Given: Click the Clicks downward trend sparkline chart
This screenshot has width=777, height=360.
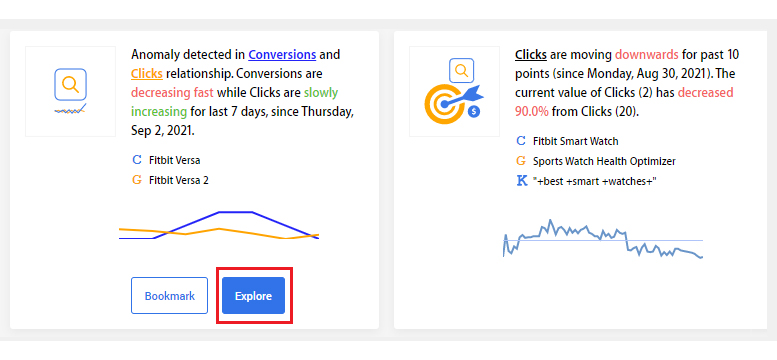Looking at the screenshot, I should point(603,239).
